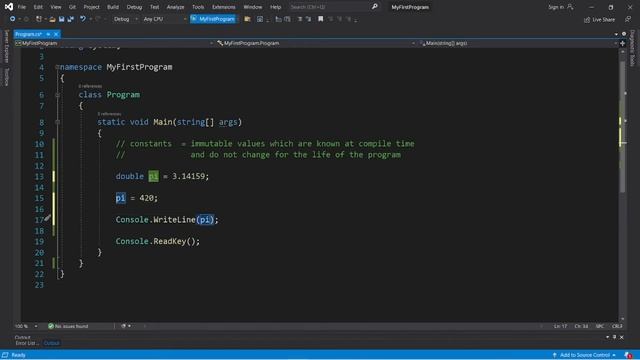Screen dimensions: 640x360
Task: Open the View menu
Action: [x=56, y=7]
